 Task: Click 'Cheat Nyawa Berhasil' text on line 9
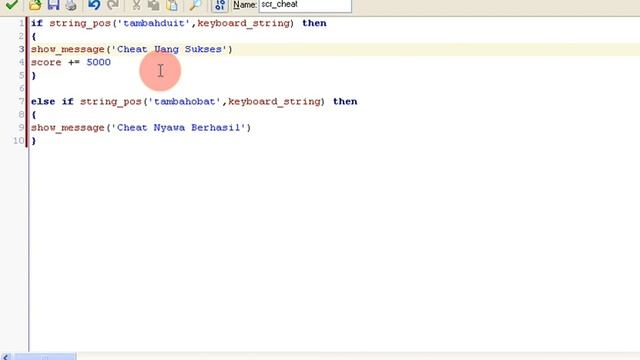(178, 128)
